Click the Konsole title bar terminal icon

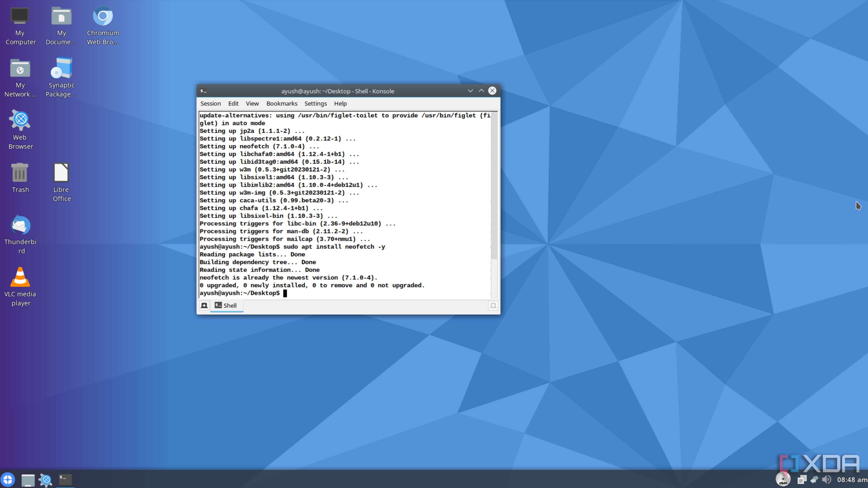(203, 91)
